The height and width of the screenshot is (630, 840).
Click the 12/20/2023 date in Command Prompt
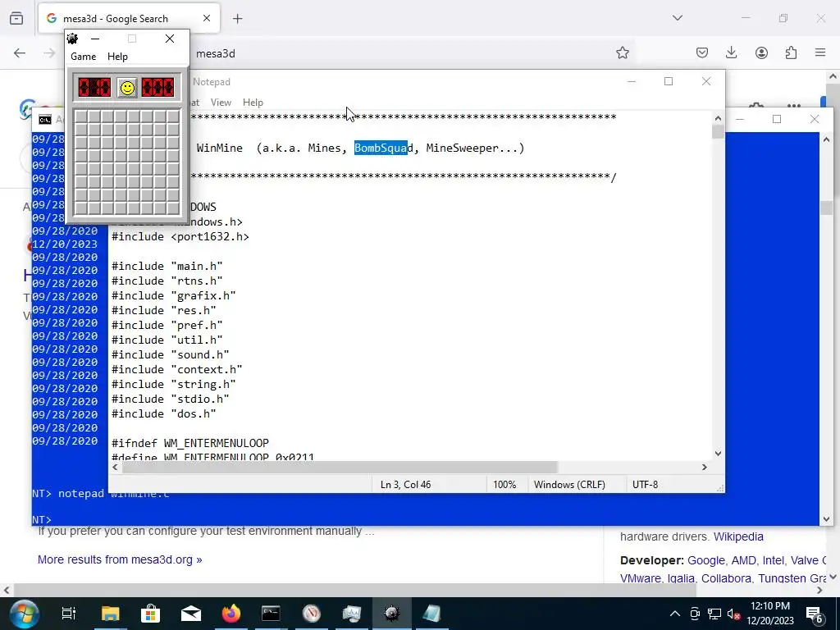pos(65,244)
